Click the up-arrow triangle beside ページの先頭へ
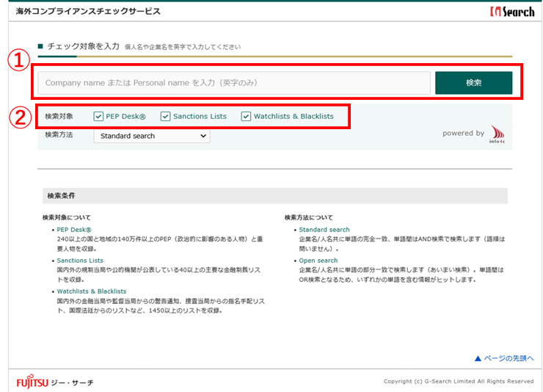Image resolution: width=543 pixels, height=392 pixels. click(477, 358)
